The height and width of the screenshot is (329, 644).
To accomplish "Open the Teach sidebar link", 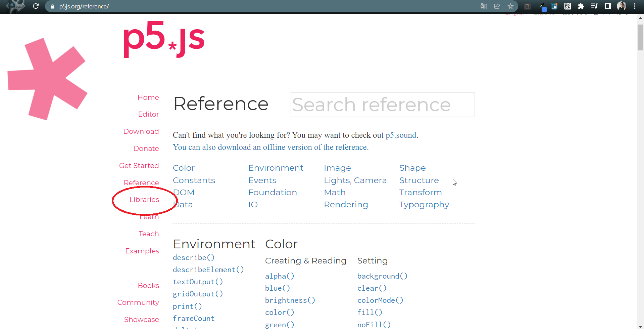I will (x=149, y=234).
